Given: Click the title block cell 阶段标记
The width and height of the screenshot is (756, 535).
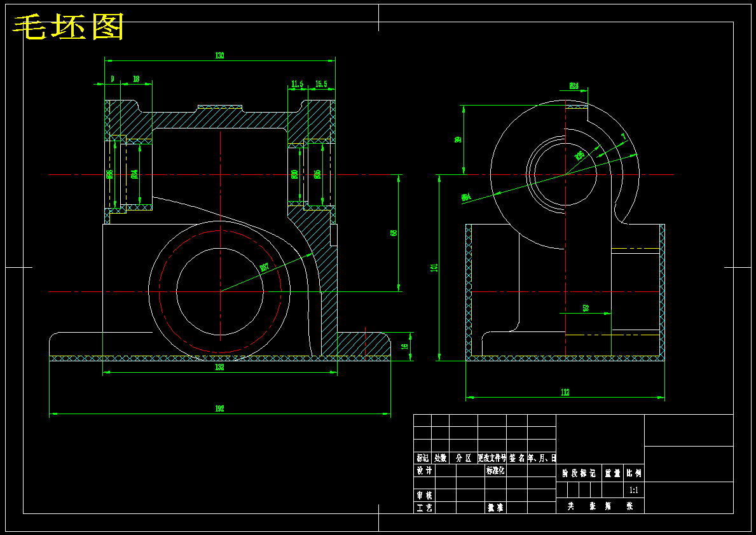Looking at the screenshot, I should point(579,474).
